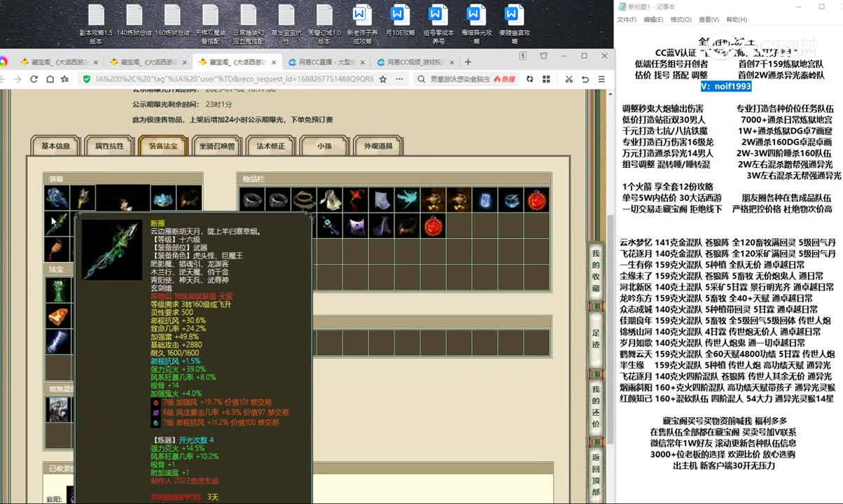Image resolution: width=843 pixels, height=504 pixels.
Task: Open the 坐骑召唤兽 tab
Action: pos(216,146)
